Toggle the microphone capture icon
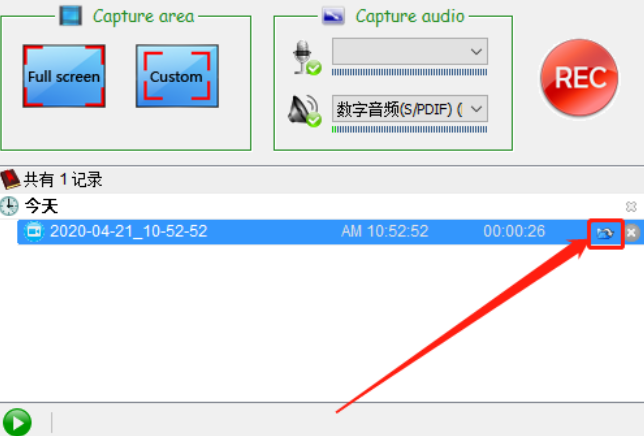 coord(306,58)
